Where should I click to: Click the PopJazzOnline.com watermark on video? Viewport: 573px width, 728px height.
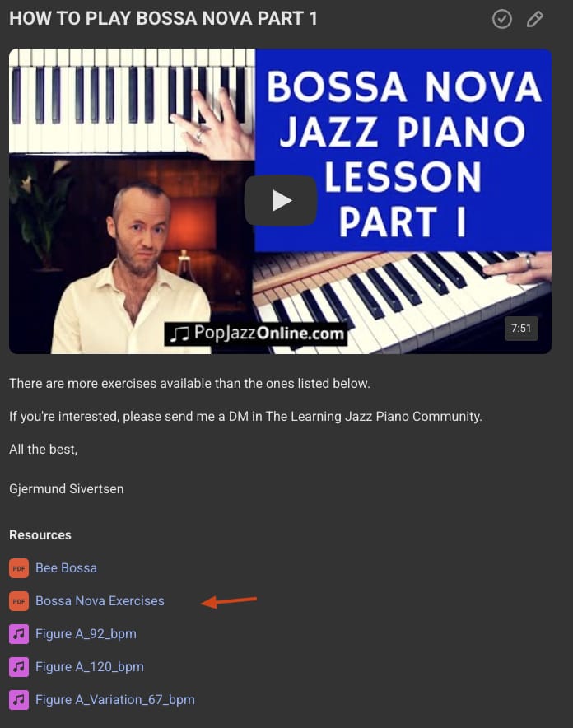[x=256, y=334]
